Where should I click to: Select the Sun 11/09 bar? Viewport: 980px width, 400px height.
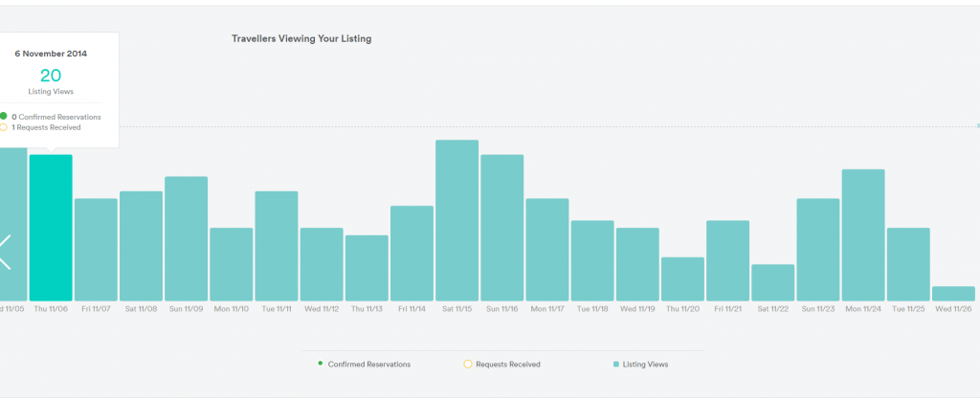[x=187, y=238]
